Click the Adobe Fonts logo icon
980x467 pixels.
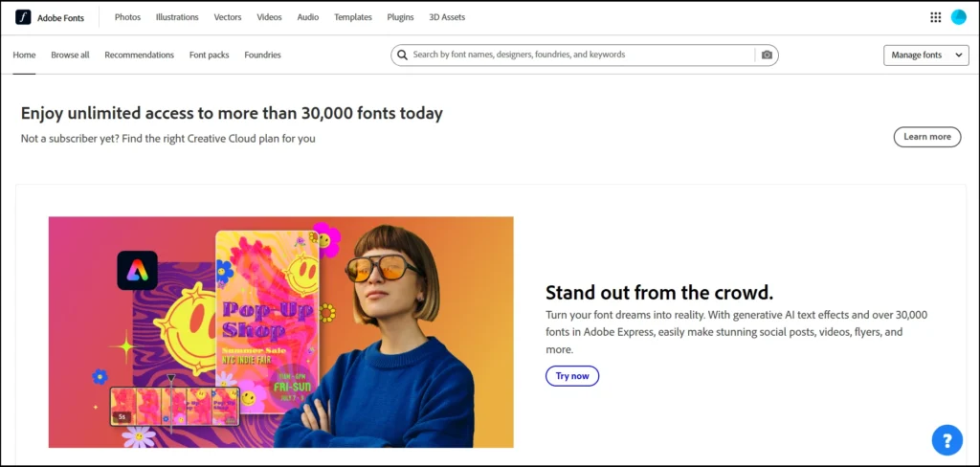(x=23, y=17)
